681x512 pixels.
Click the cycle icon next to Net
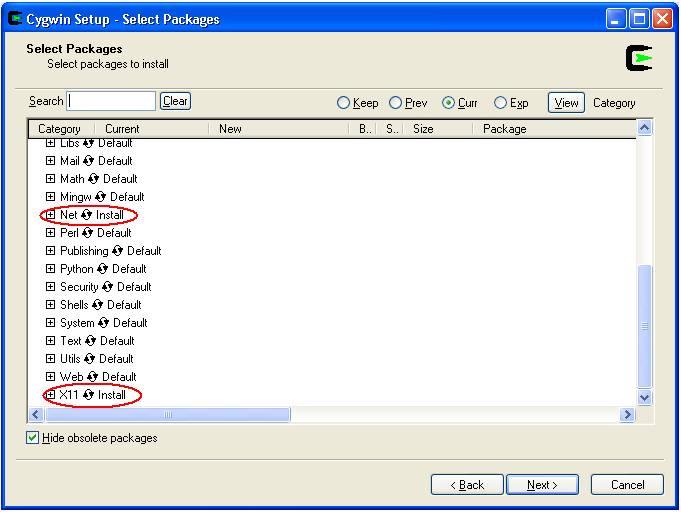[x=86, y=215]
